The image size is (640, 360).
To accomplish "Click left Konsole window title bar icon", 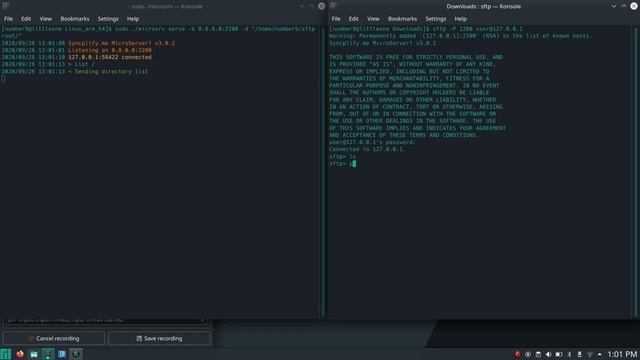I will [5, 6].
